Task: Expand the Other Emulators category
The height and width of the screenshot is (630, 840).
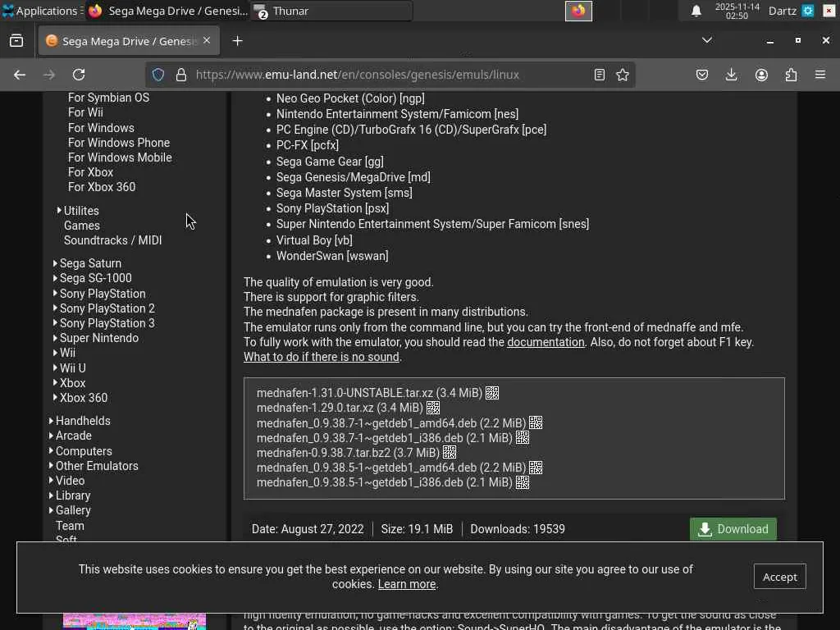Action: click(x=51, y=466)
